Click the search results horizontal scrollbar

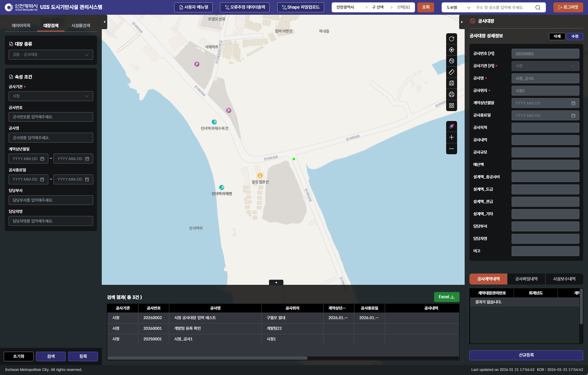(x=208, y=358)
